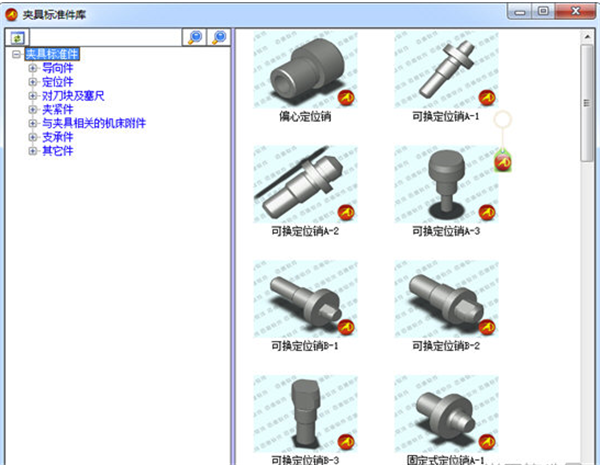Open the 可换定位销A-2 part thumbnail
Screen dimensions: 600x465
[305, 184]
